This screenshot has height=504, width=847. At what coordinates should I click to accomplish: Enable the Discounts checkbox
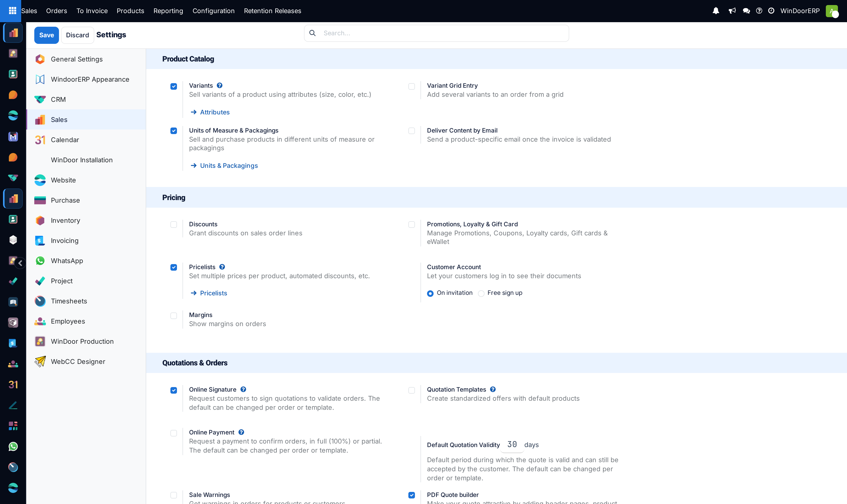point(174,225)
